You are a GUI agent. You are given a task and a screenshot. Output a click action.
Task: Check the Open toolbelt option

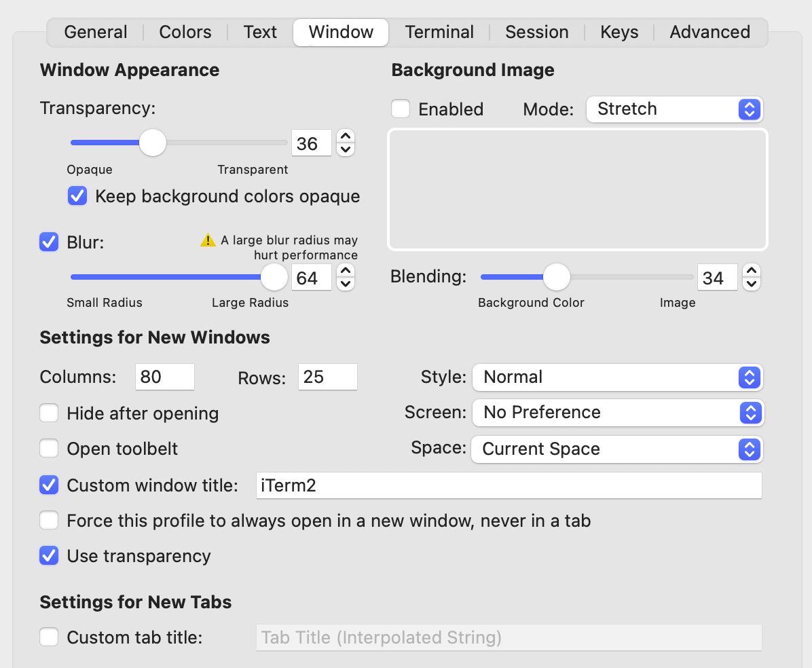[49, 448]
